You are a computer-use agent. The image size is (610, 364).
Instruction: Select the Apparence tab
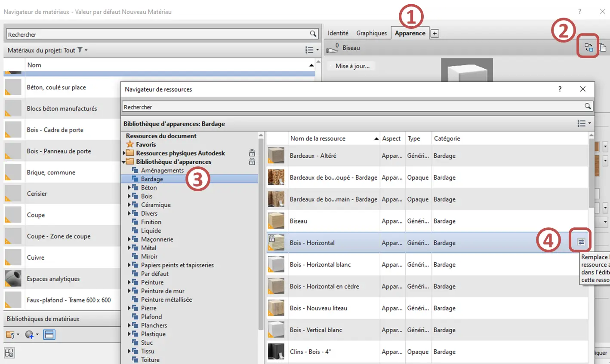tap(410, 33)
